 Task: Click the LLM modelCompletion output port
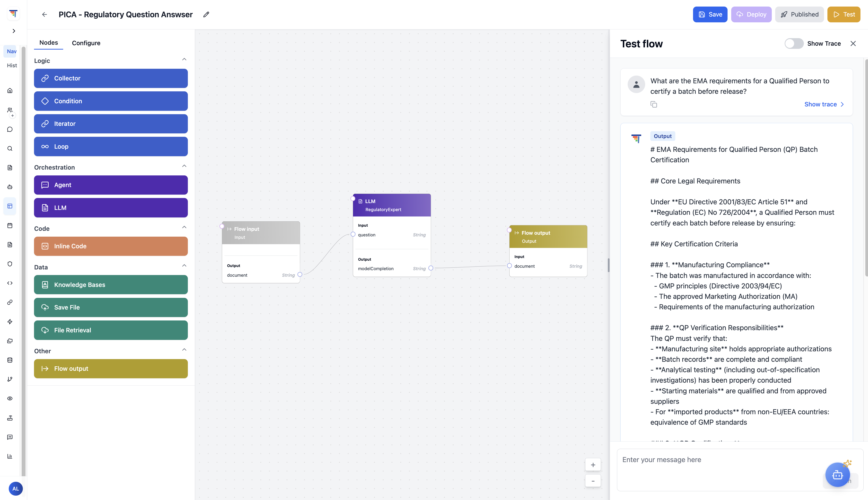pyautogui.click(x=431, y=268)
